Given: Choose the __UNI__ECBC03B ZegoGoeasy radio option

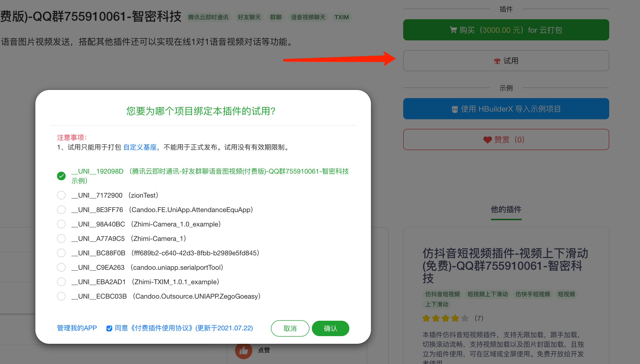Looking at the screenshot, I should tap(61, 296).
